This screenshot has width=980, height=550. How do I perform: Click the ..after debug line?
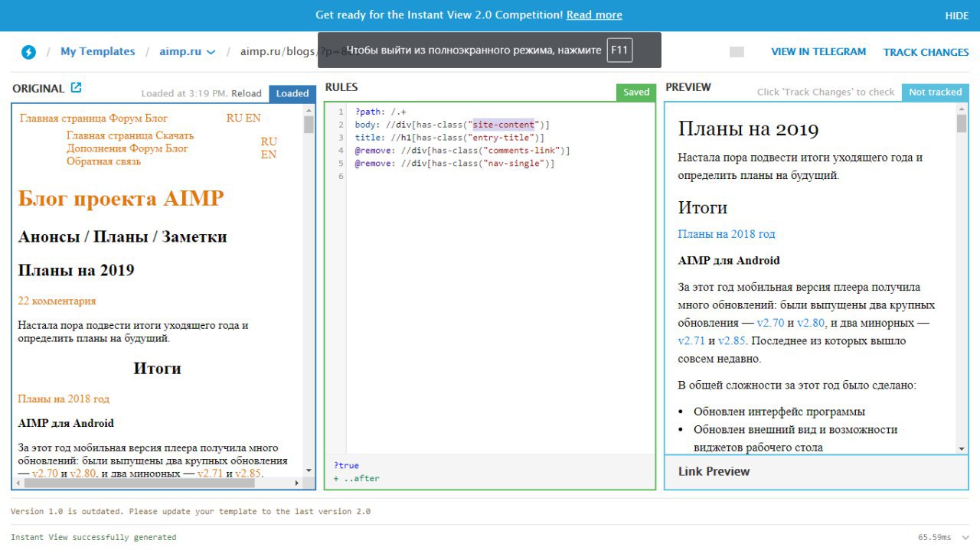point(356,478)
